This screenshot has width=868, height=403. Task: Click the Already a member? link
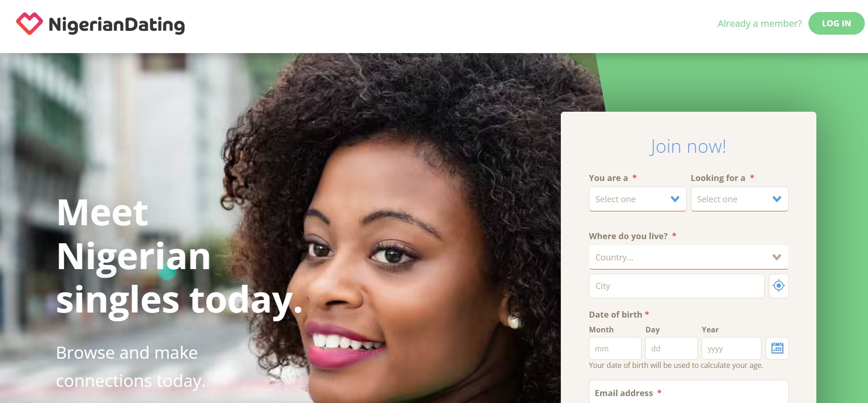coord(760,24)
